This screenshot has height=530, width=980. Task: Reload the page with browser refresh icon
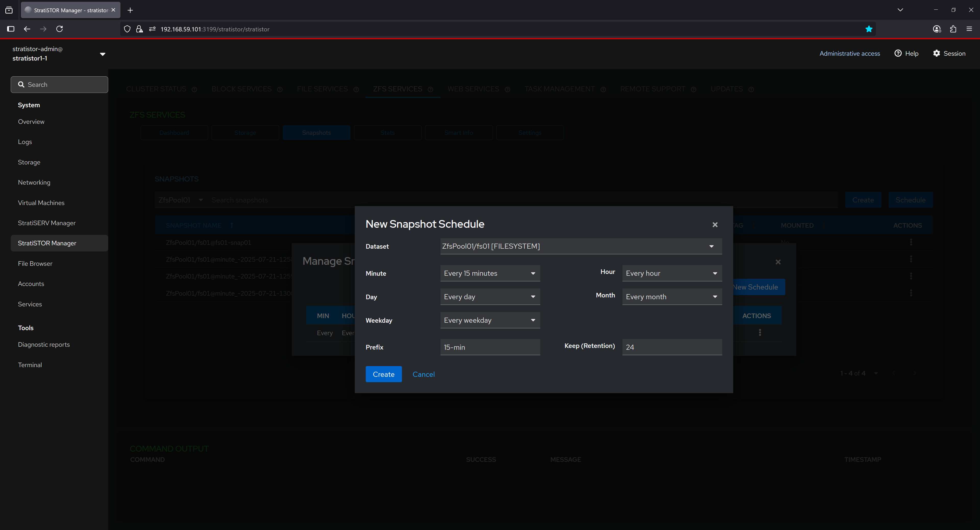coord(59,29)
